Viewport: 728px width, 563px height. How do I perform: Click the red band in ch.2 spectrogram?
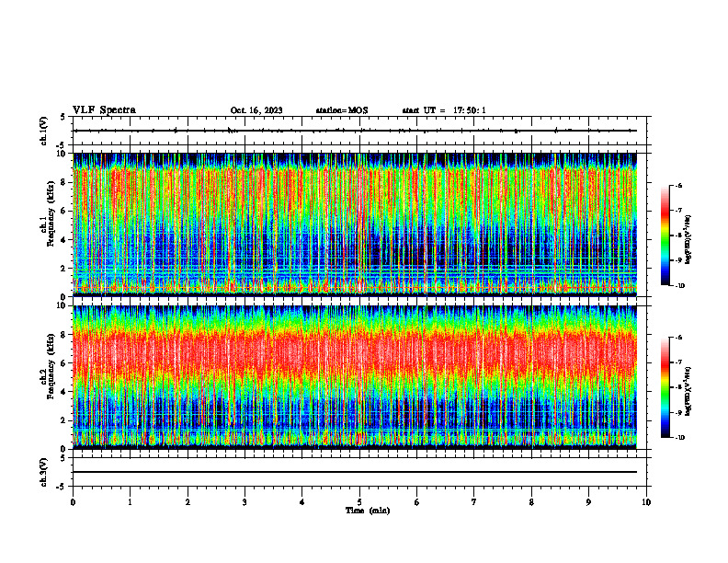355,353
